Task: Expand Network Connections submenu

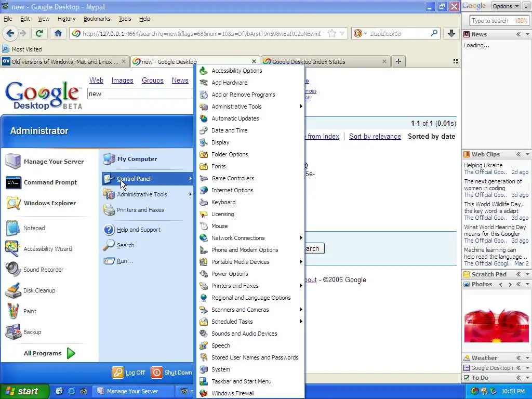Action: click(301, 238)
